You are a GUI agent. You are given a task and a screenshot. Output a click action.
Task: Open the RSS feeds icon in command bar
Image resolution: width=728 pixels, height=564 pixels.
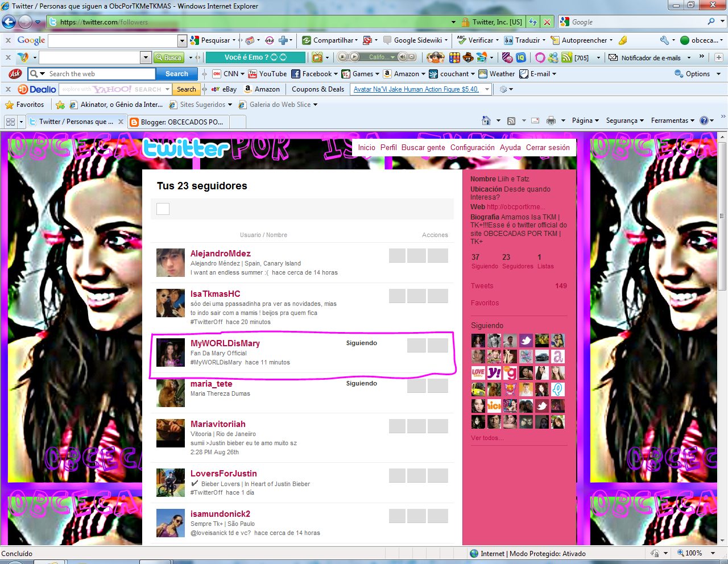coord(511,121)
